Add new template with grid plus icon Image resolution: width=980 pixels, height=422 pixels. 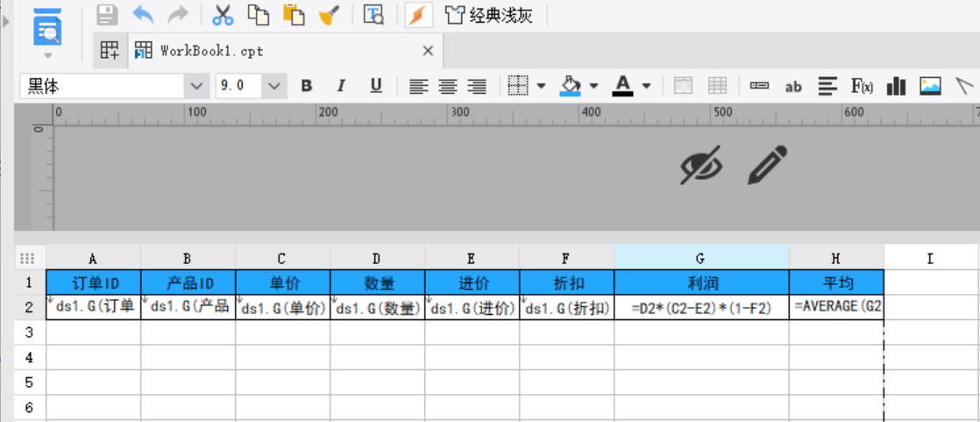110,51
